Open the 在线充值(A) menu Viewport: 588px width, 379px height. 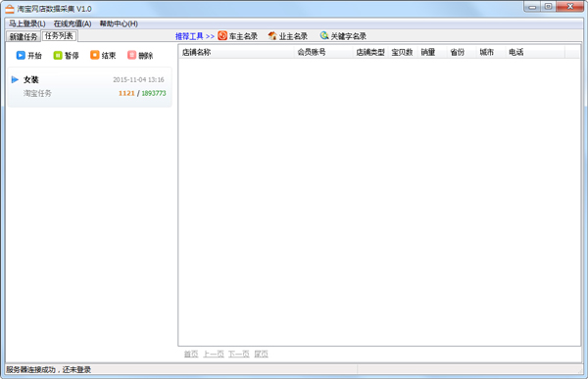pos(73,24)
